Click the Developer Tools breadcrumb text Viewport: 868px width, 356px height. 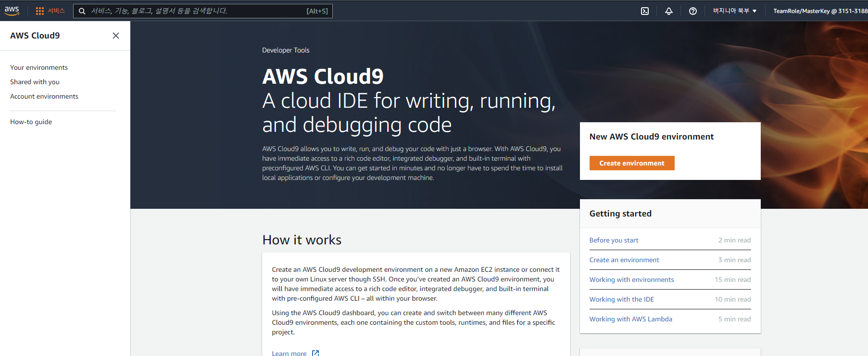click(286, 50)
